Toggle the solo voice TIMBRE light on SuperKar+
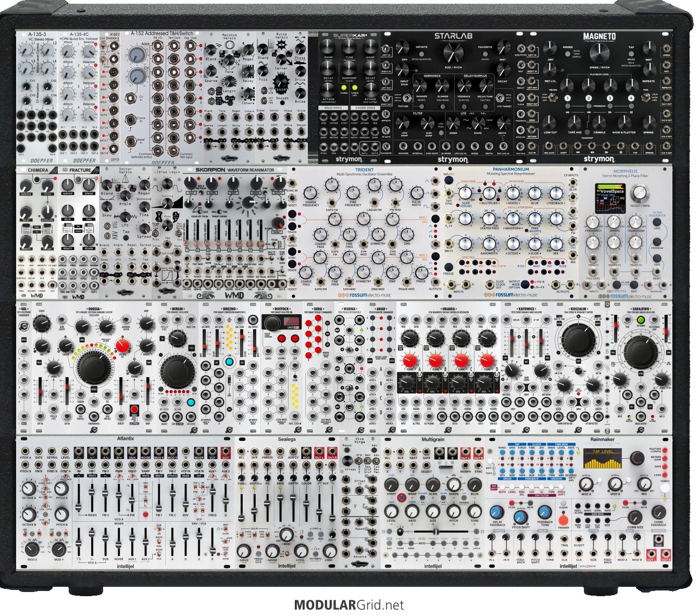Image resolution: width=699 pixels, height=616 pixels. (344, 87)
